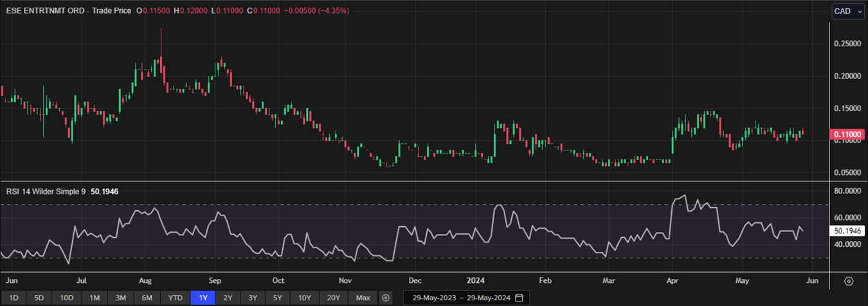The image size is (868, 306).
Task: Set chart range to 10Y
Action: [x=304, y=298]
